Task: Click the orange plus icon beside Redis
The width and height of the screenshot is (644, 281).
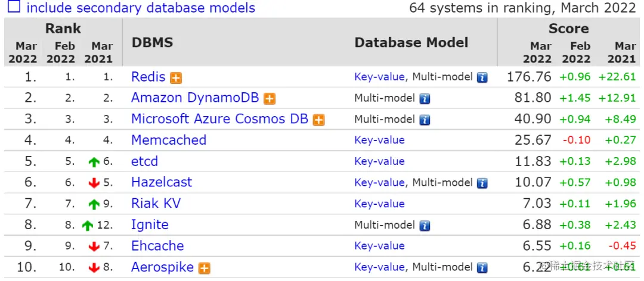Action: (175, 78)
